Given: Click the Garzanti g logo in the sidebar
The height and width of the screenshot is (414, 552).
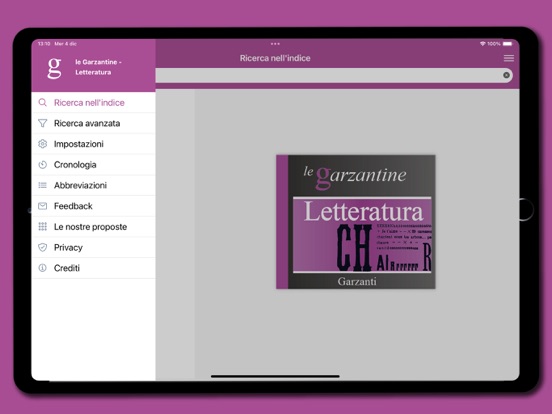Looking at the screenshot, I should tap(55, 68).
